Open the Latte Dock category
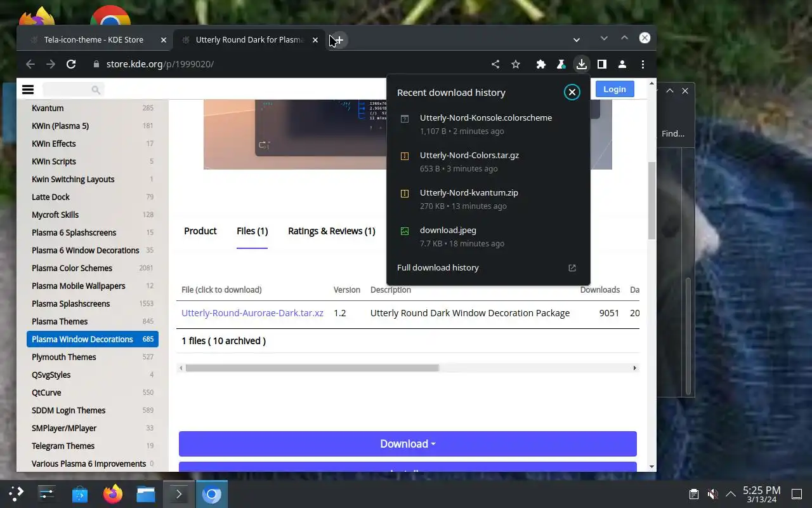 [x=51, y=197]
